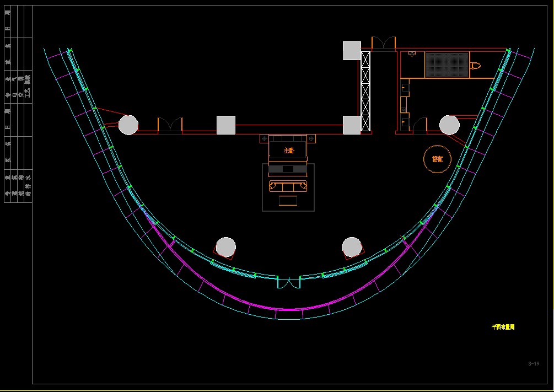
Task: Click the S-19 sheet number label
Action: point(533,363)
